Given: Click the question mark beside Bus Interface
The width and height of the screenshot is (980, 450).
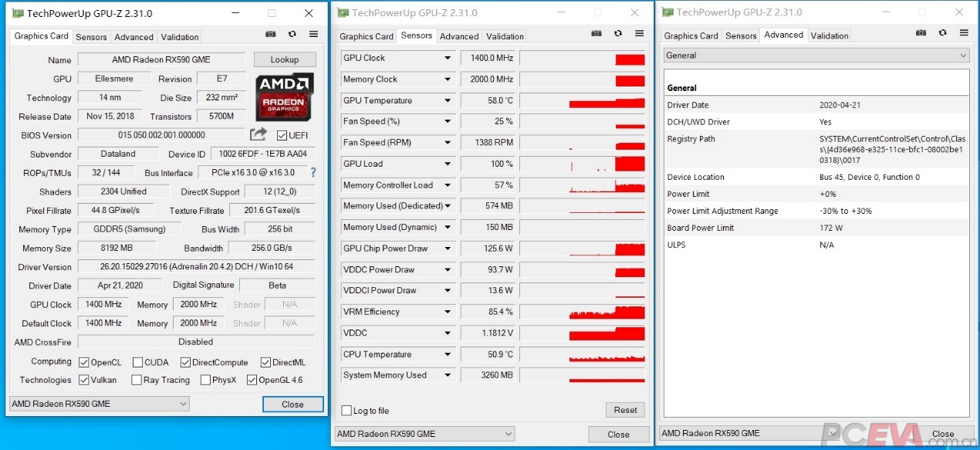Looking at the screenshot, I should pos(313,172).
